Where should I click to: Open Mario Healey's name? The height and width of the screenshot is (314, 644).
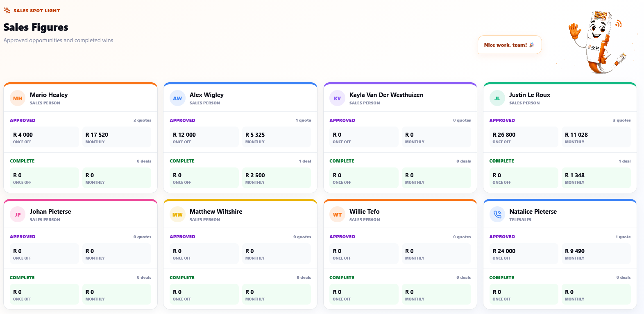pyautogui.click(x=49, y=95)
